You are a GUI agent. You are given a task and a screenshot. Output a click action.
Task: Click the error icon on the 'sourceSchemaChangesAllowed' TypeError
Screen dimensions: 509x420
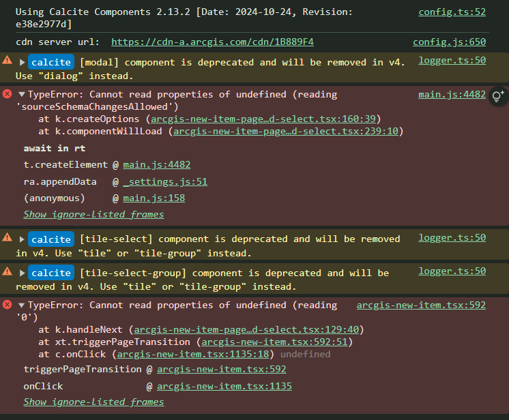click(7, 94)
